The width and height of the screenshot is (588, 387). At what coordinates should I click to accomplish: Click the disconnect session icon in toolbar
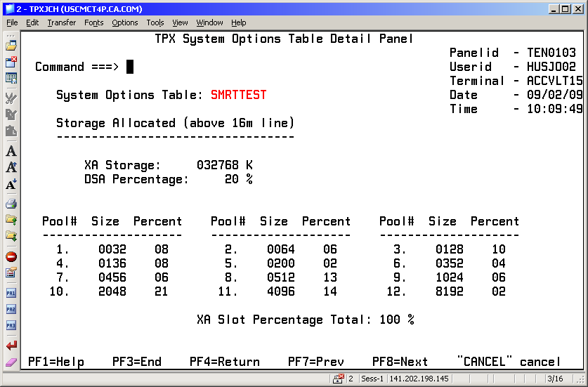coord(11,62)
